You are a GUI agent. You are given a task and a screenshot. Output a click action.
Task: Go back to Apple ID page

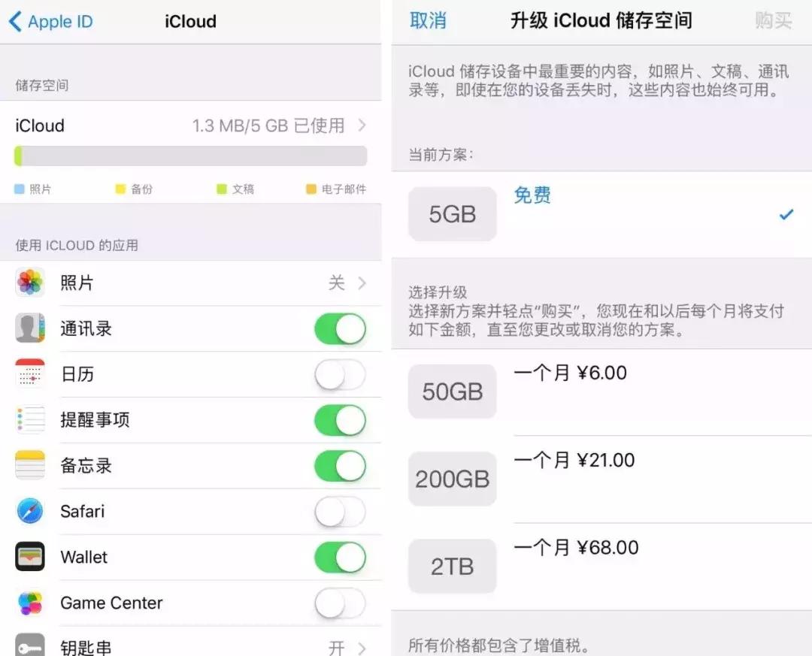pos(50,21)
